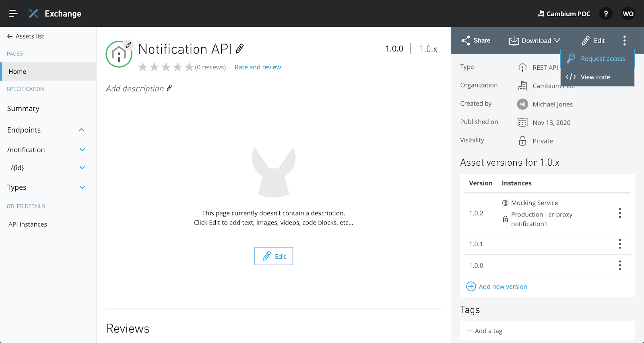
Task: Click pencil icon next to Notification API title
Action: [x=240, y=49]
